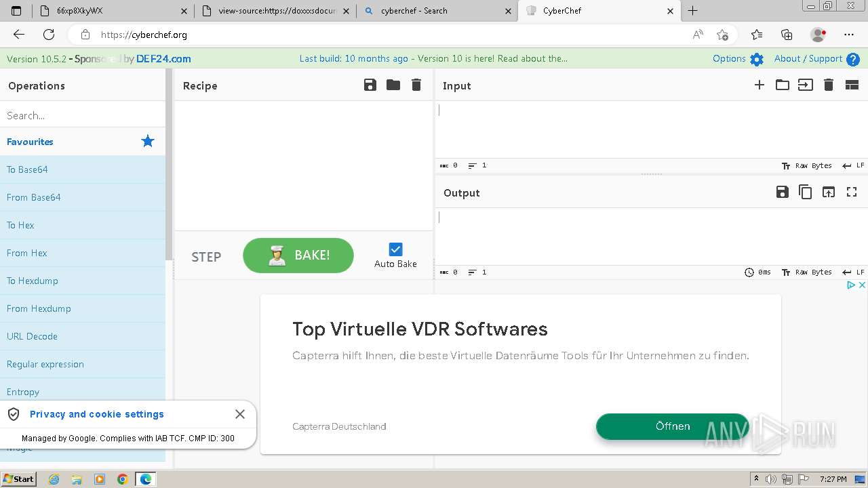Image resolution: width=868 pixels, height=488 pixels.
Task: Toggle the Auto Bake checkbox
Action: 396,249
